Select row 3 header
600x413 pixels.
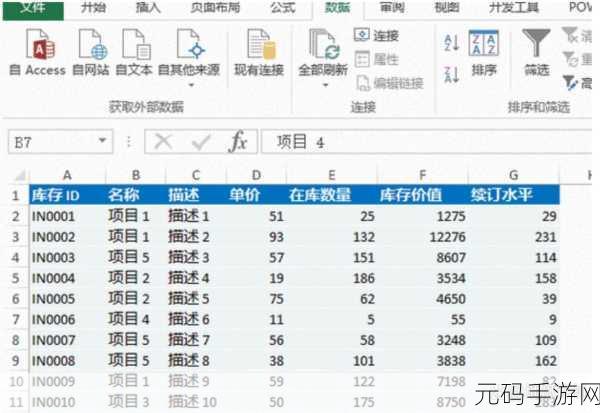pyautogui.click(x=16, y=237)
